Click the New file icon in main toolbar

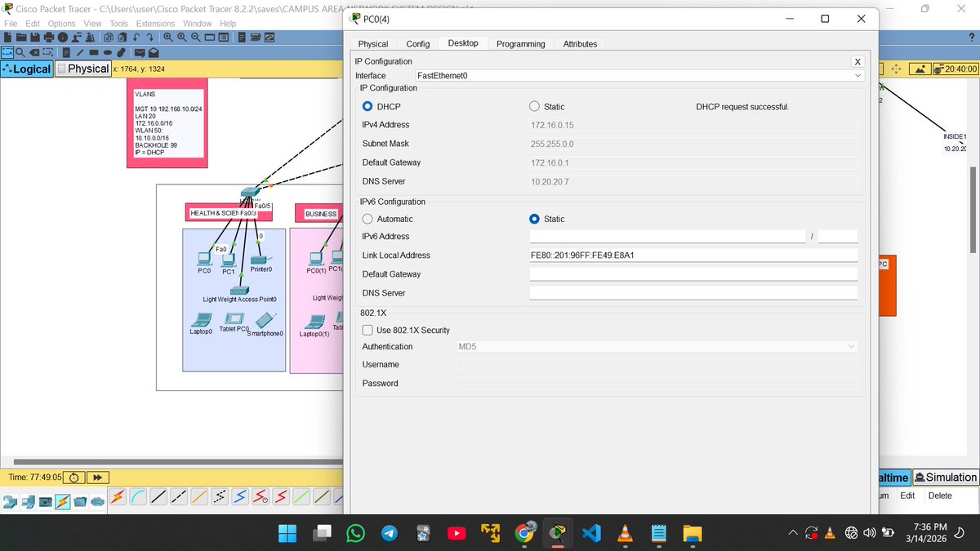coord(7,38)
